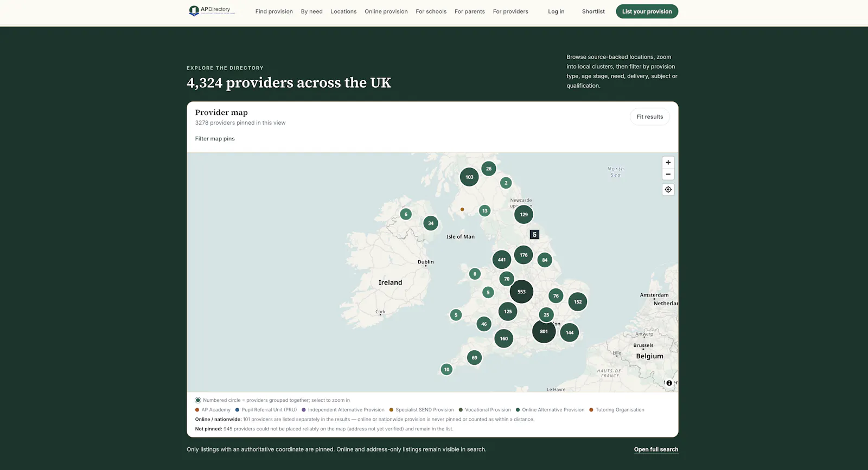Click the Independent Alternative Provision legend entry

tap(343, 410)
